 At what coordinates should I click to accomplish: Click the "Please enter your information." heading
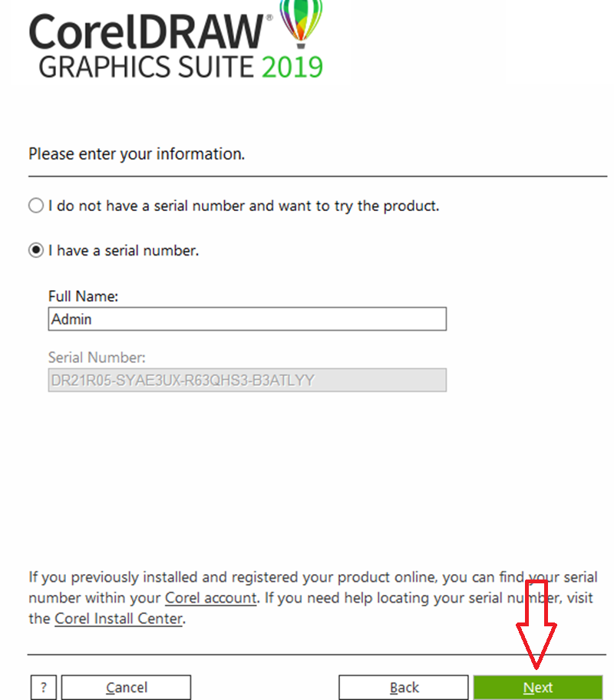(137, 154)
